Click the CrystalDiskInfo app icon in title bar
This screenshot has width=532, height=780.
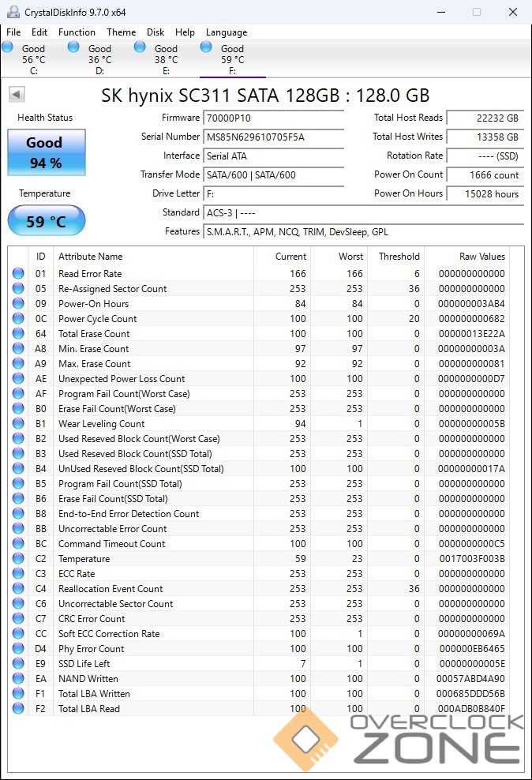coord(13,13)
